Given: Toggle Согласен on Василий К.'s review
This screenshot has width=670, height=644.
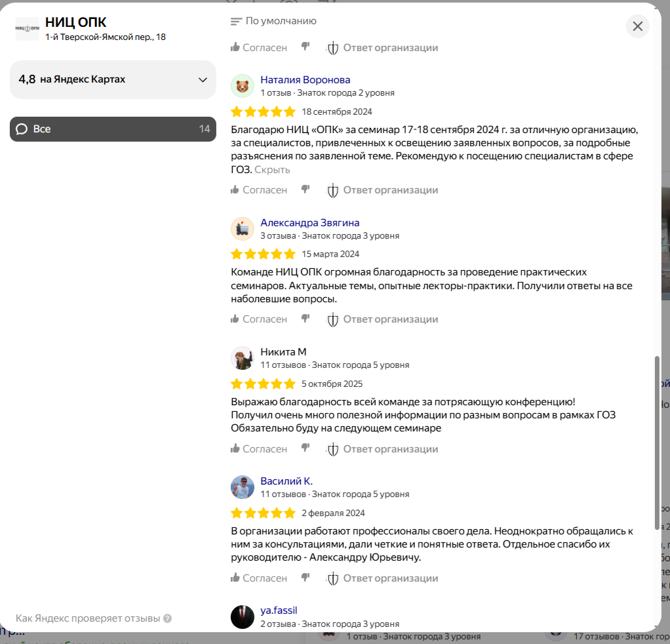Looking at the screenshot, I should [259, 578].
